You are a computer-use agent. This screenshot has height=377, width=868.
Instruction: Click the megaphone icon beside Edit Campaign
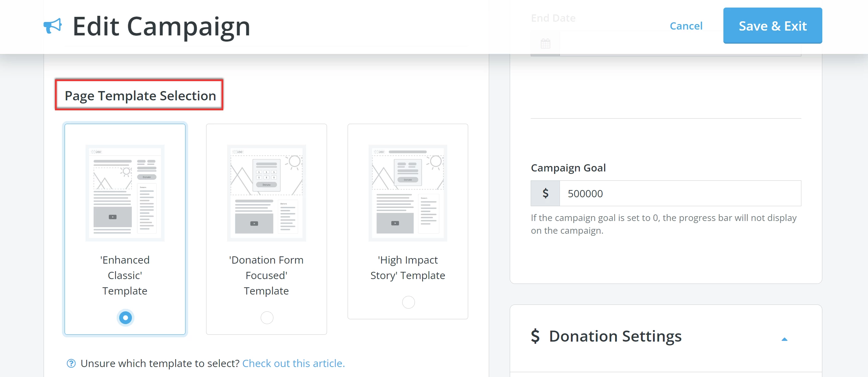(x=53, y=25)
